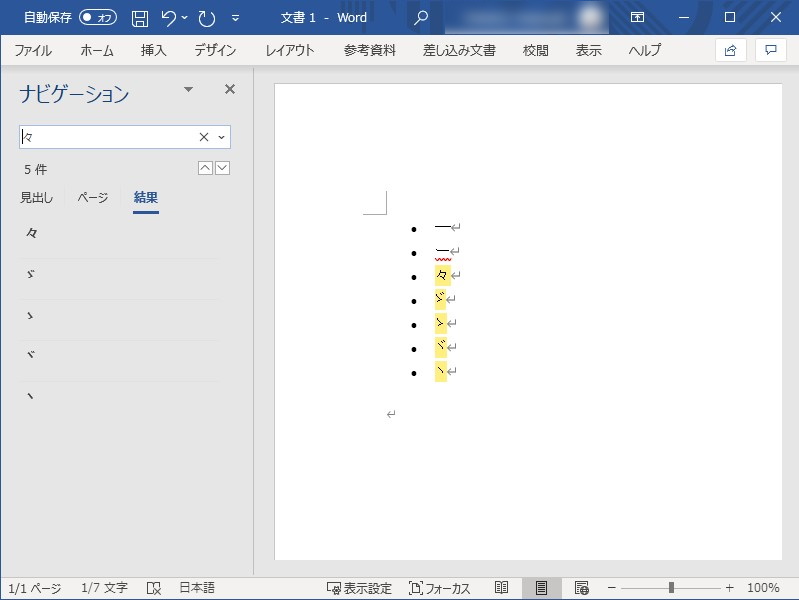Undo the last action
Screen dimensions: 799x600
coord(168,18)
